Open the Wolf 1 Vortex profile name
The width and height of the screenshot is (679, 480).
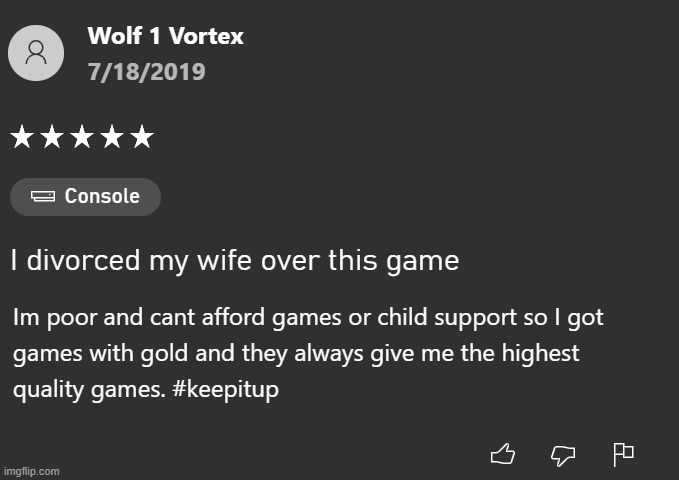(x=165, y=37)
